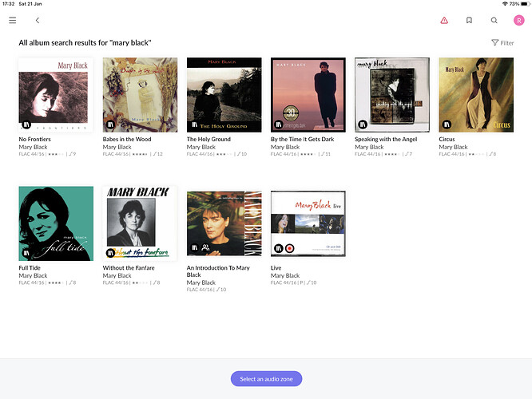
Task: Open Speaking with the Angel album cover
Action: pos(392,95)
